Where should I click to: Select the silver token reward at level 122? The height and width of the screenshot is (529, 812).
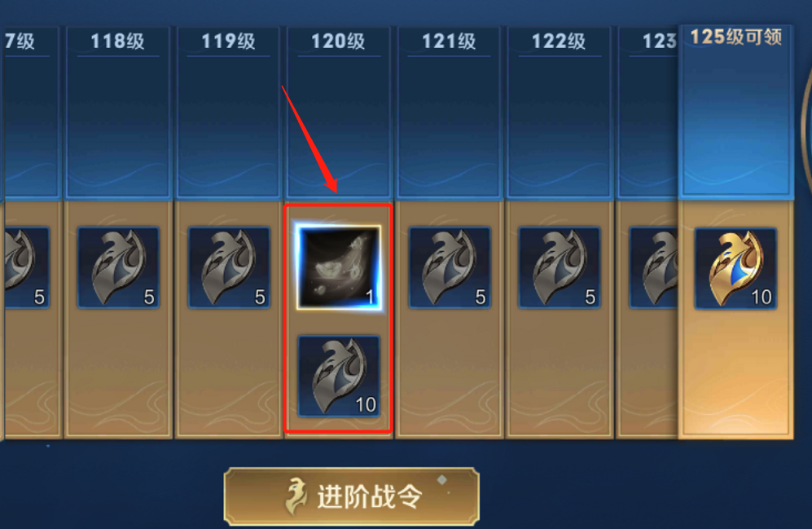[560, 267]
